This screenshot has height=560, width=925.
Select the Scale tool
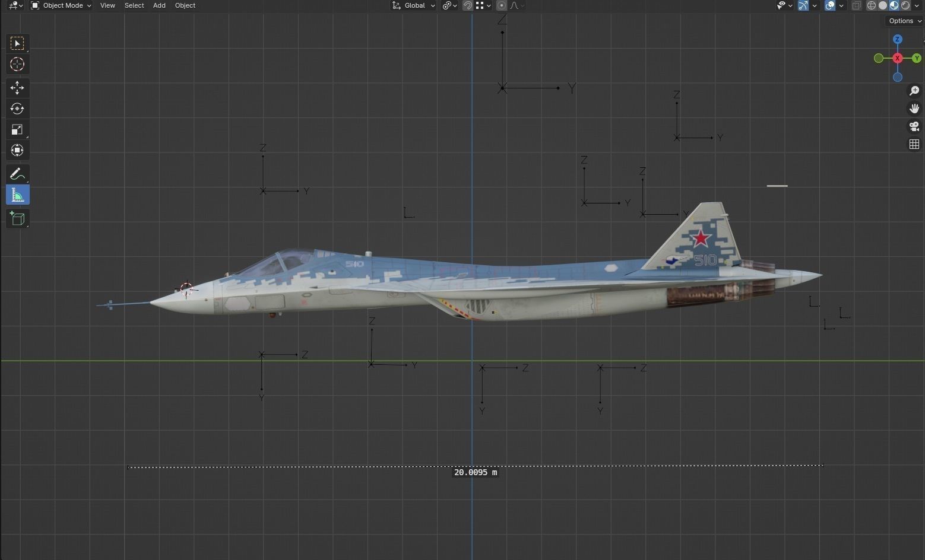tap(17, 130)
